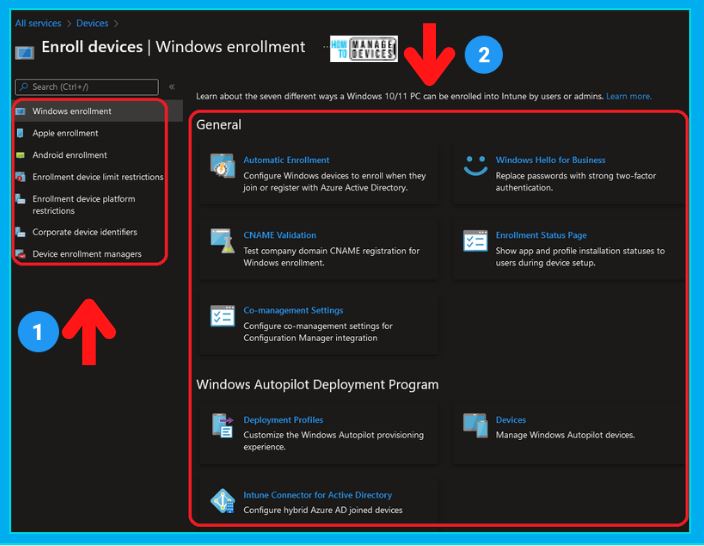Open Enrollment device platform restrictions
704x546 pixels.
pyautogui.click(x=84, y=205)
